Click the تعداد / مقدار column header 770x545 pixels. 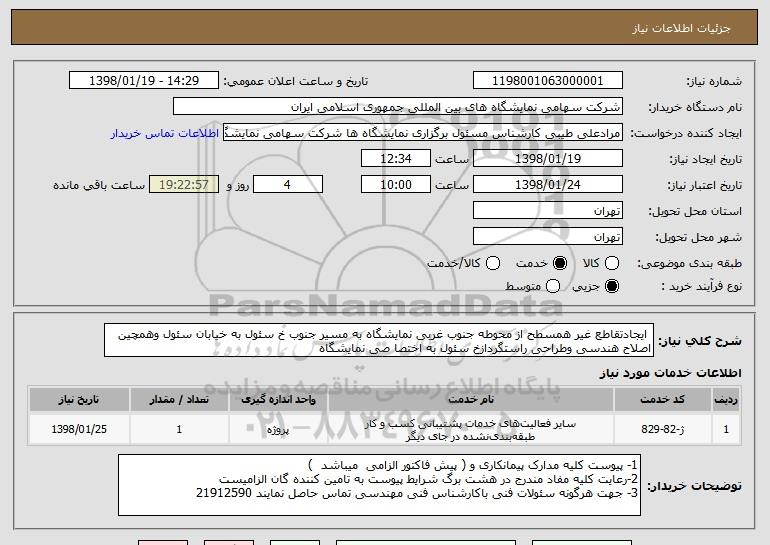tap(179, 400)
